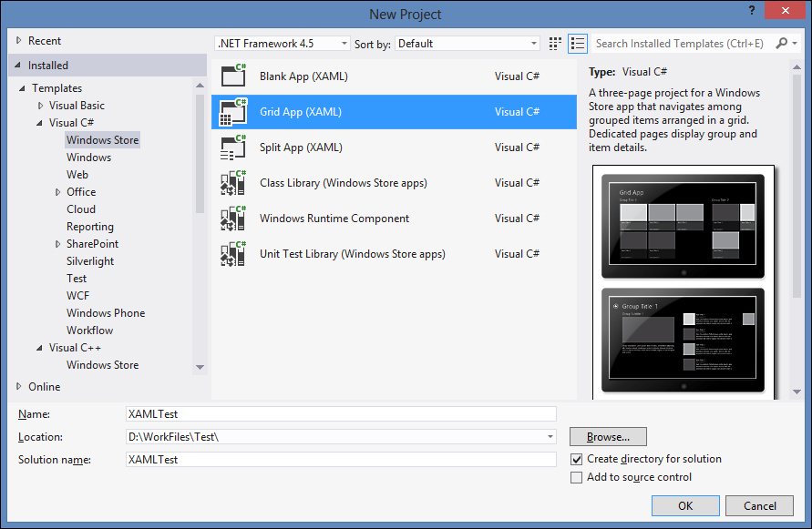Click the Grid App grouped items preview thumbnail
Viewport: 812px width, 529px height.
(684, 226)
